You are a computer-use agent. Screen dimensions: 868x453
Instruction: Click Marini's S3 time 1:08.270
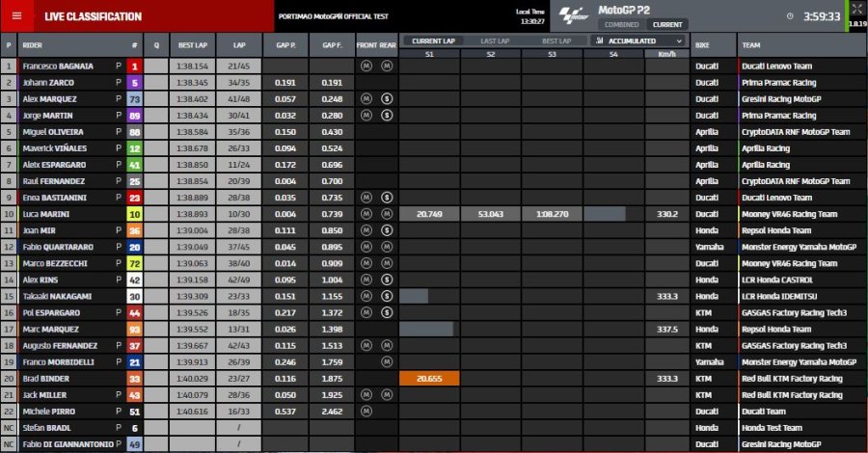click(552, 214)
